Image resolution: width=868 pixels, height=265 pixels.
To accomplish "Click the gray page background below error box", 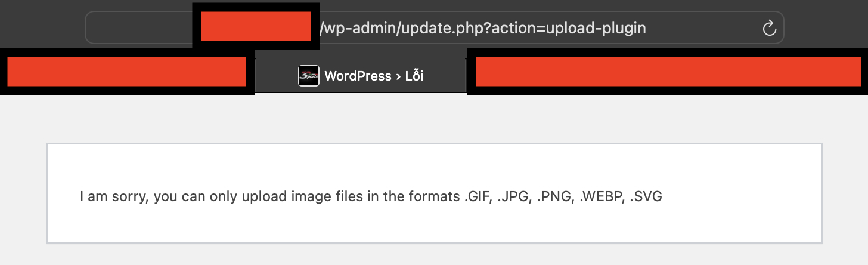I will (x=434, y=255).
